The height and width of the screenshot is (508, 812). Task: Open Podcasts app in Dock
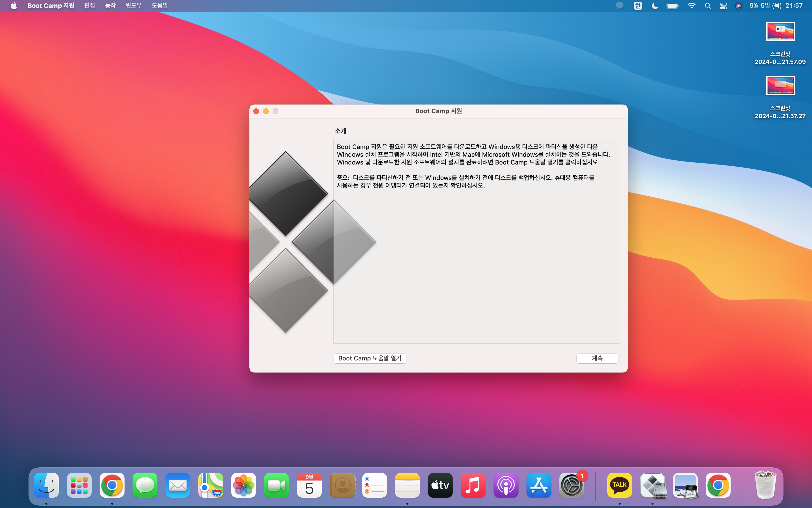point(506,485)
